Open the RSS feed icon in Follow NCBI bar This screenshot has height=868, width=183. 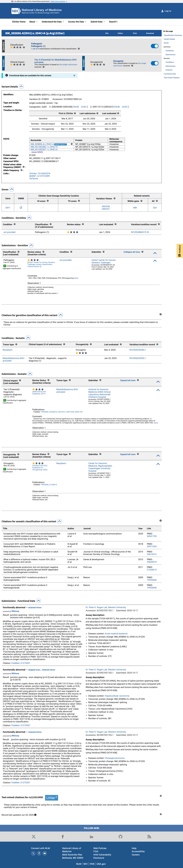point(149,837)
